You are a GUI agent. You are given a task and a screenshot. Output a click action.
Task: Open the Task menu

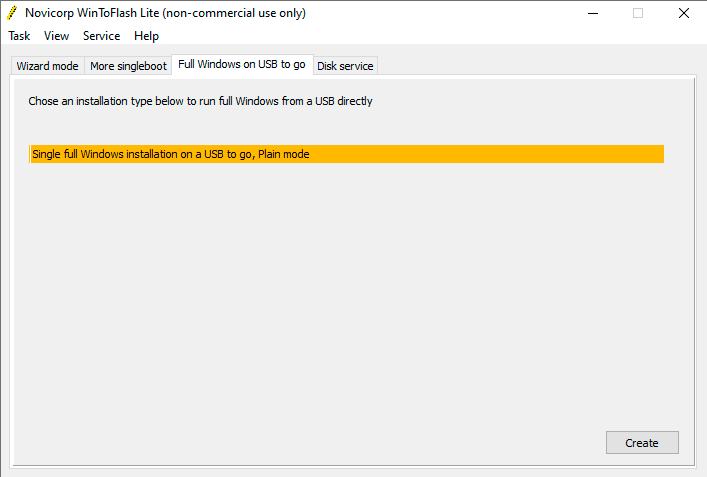tap(19, 36)
